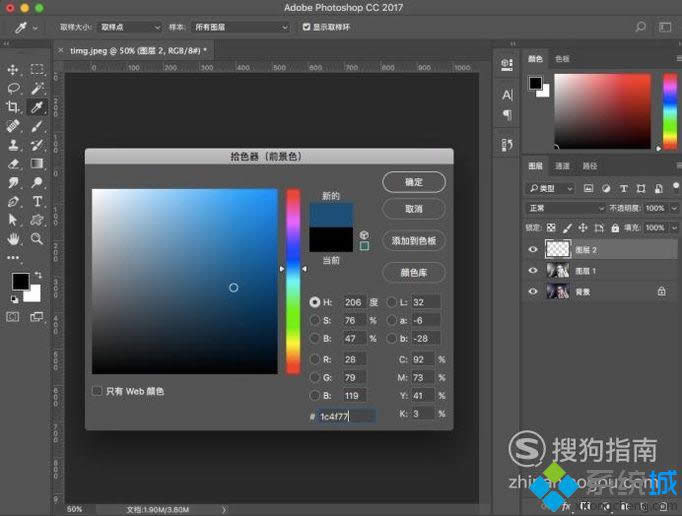Click the hue slider in color picker
The image size is (682, 516).
[x=293, y=281]
